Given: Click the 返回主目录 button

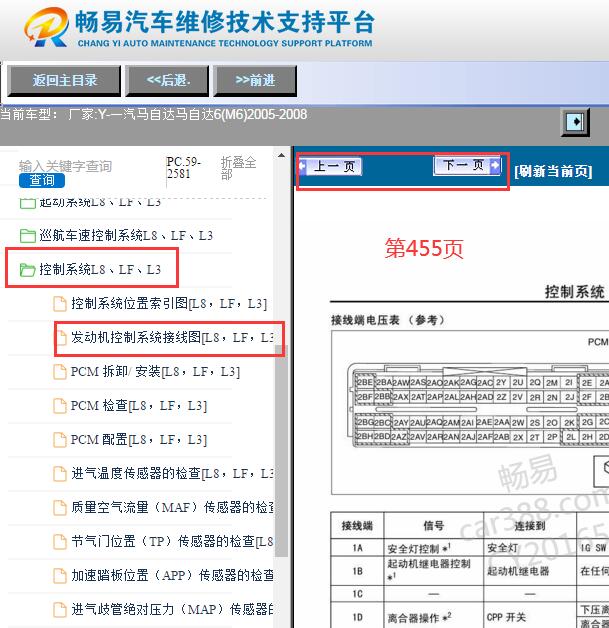Looking at the screenshot, I should [64, 81].
